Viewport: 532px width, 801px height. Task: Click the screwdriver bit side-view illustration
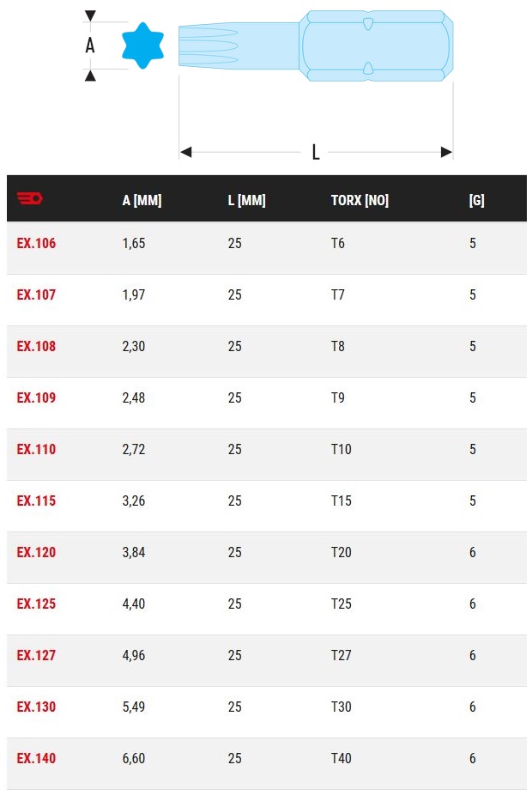tap(316, 46)
